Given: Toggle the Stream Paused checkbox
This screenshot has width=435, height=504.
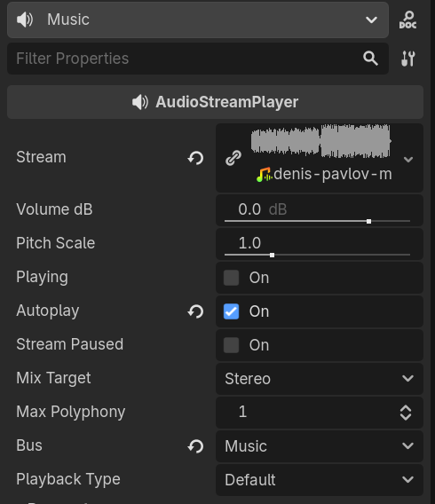Looking at the screenshot, I should (x=231, y=345).
